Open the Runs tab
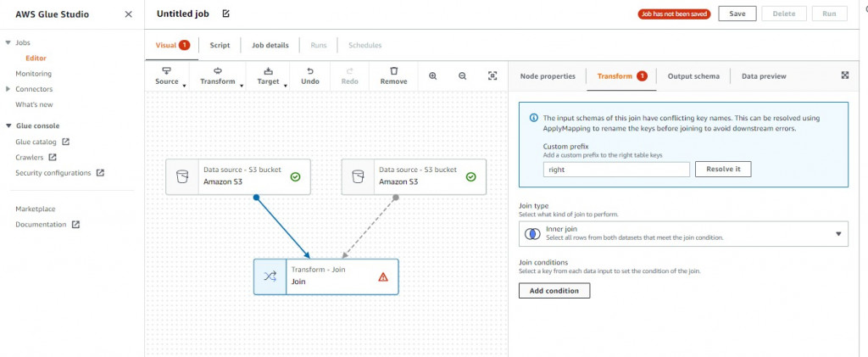The width and height of the screenshot is (868, 357). point(319,46)
